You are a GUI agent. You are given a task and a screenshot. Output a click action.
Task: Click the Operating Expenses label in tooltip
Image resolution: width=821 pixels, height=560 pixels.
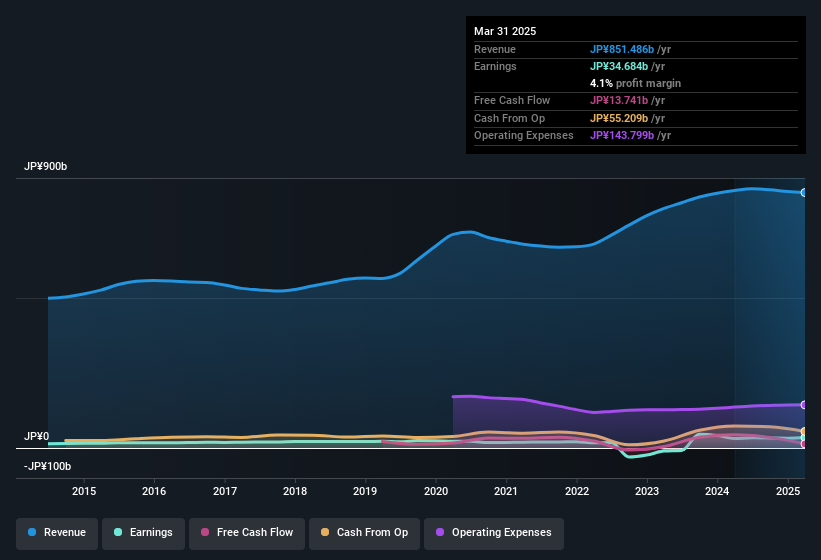524,135
